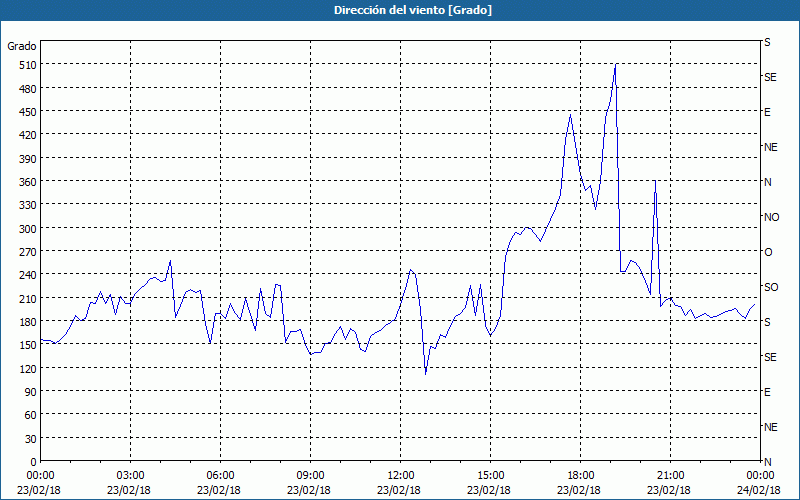Viewport: 800px width, 500px height.
Task: Select the 450 y-axis label
Action: [28, 112]
